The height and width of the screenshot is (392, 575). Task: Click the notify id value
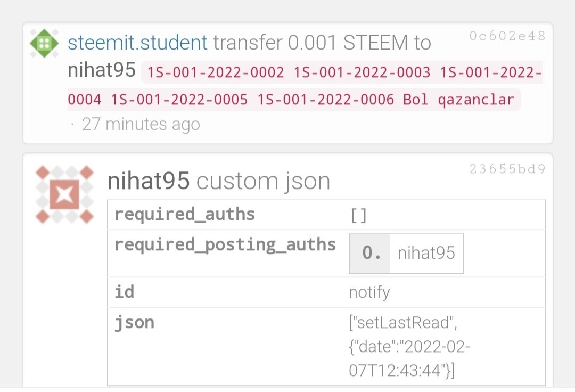(x=369, y=292)
